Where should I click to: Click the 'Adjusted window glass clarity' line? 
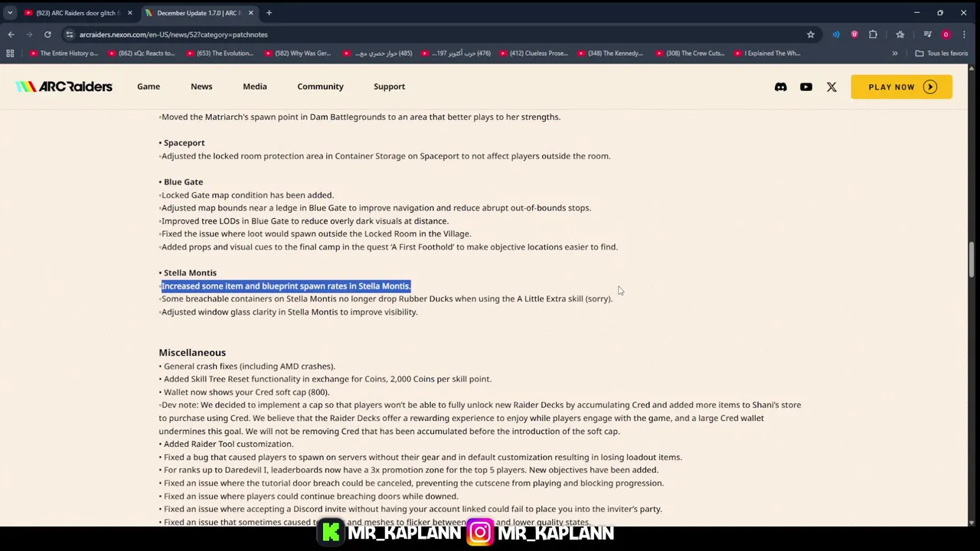click(289, 312)
